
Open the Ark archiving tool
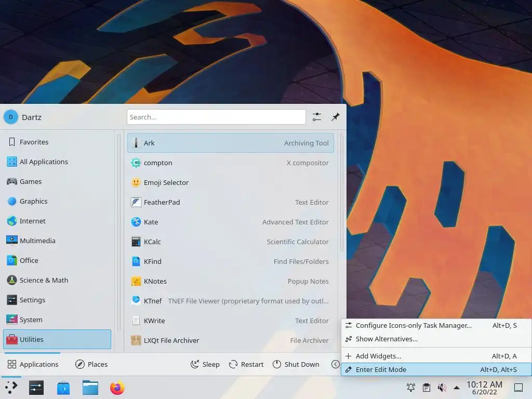[x=230, y=143]
